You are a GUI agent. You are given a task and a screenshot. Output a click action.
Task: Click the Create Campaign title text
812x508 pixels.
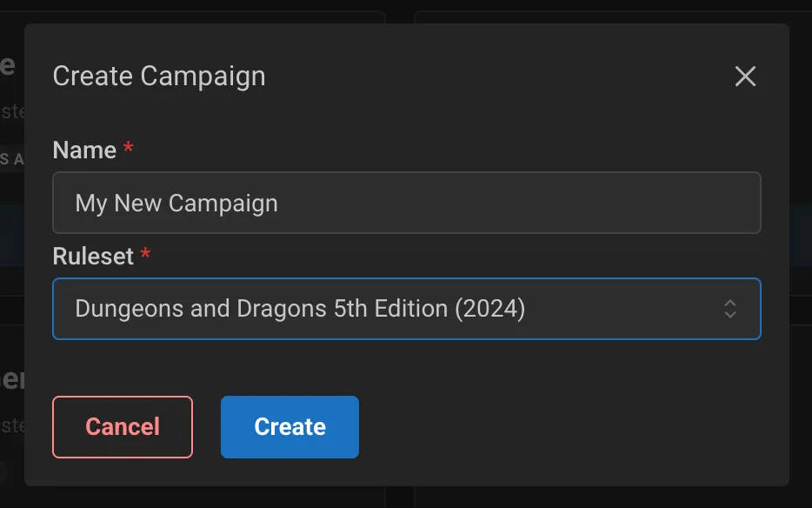click(159, 77)
